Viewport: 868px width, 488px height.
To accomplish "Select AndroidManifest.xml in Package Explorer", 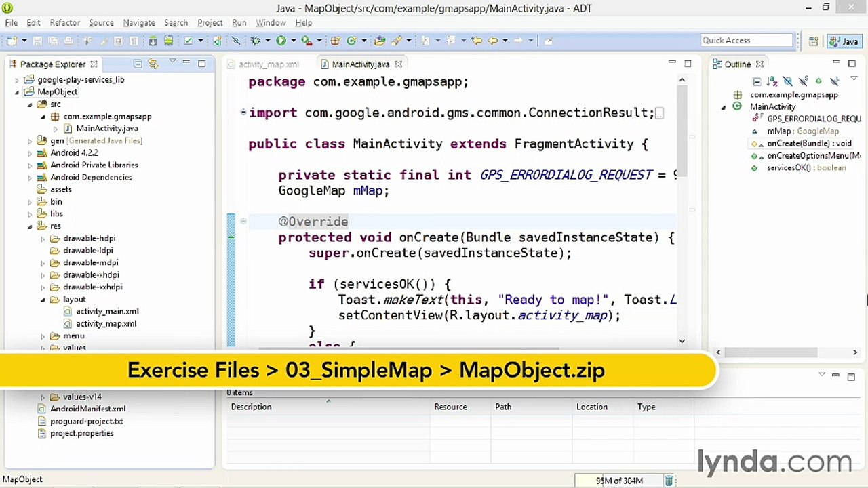I will [87, 409].
